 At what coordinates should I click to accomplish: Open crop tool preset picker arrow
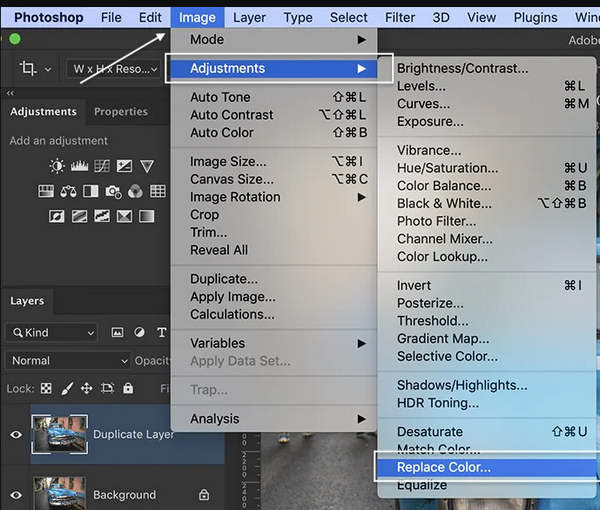point(48,69)
